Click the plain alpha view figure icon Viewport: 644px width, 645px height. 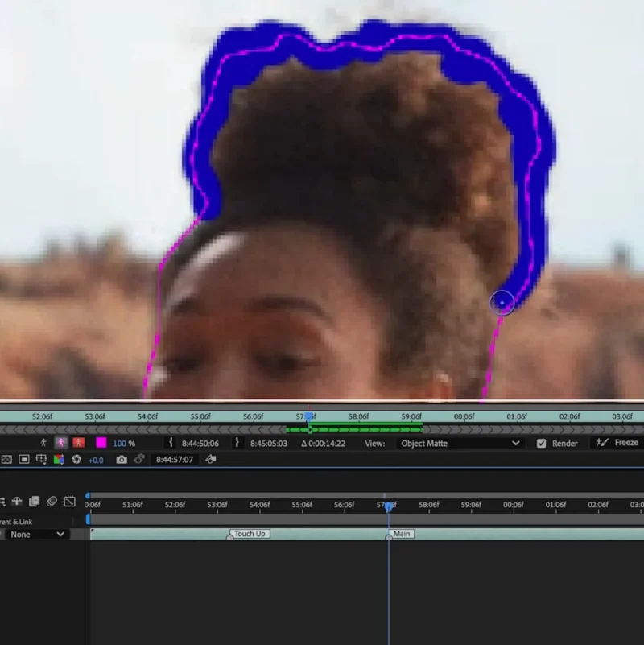(43, 443)
